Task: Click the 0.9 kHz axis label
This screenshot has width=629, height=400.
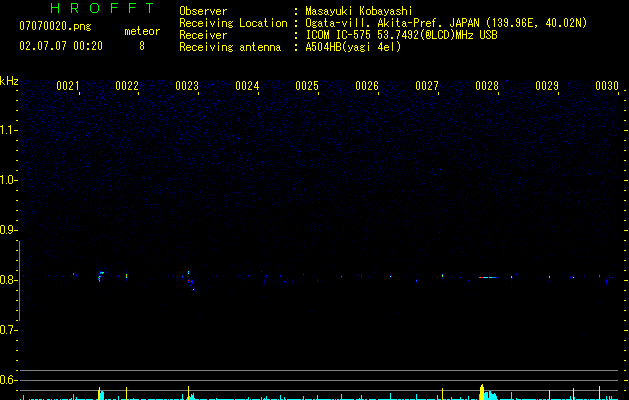Action: coord(8,230)
